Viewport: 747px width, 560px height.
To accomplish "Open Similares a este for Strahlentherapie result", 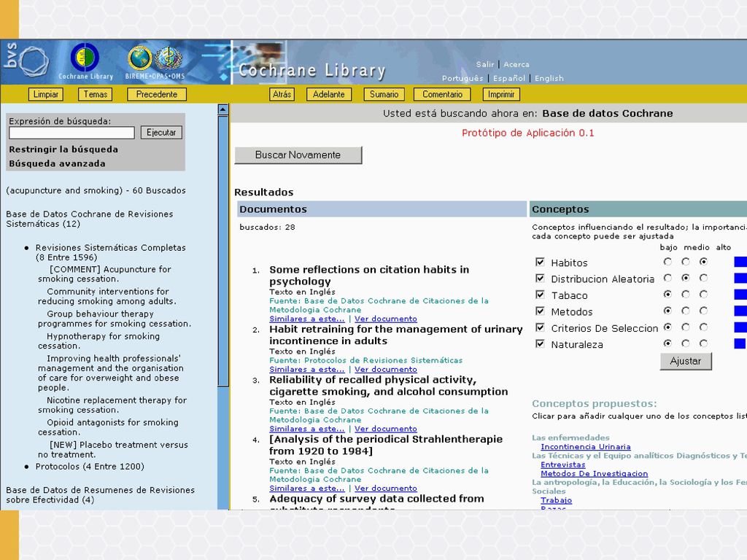I will click(x=307, y=489).
